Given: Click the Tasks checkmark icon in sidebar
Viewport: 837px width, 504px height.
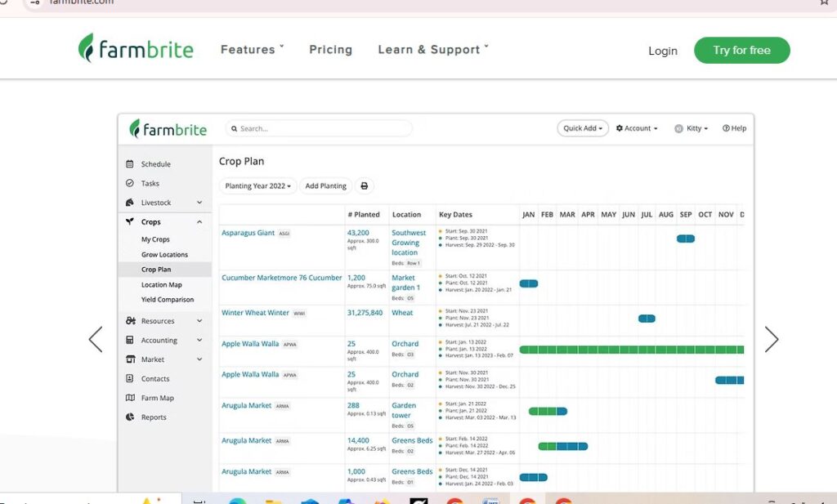Looking at the screenshot, I should [x=130, y=184].
